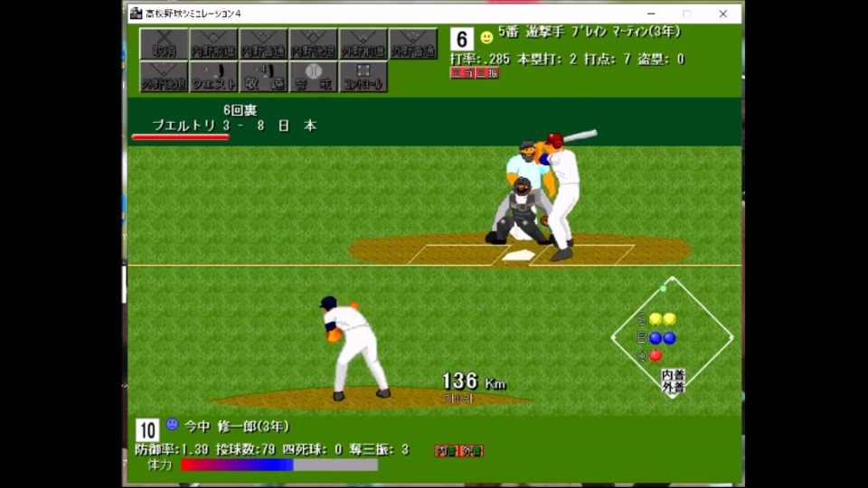This screenshot has height=488, width=868.
Task: Click the batting average '打率:.285'
Action: click(x=480, y=60)
